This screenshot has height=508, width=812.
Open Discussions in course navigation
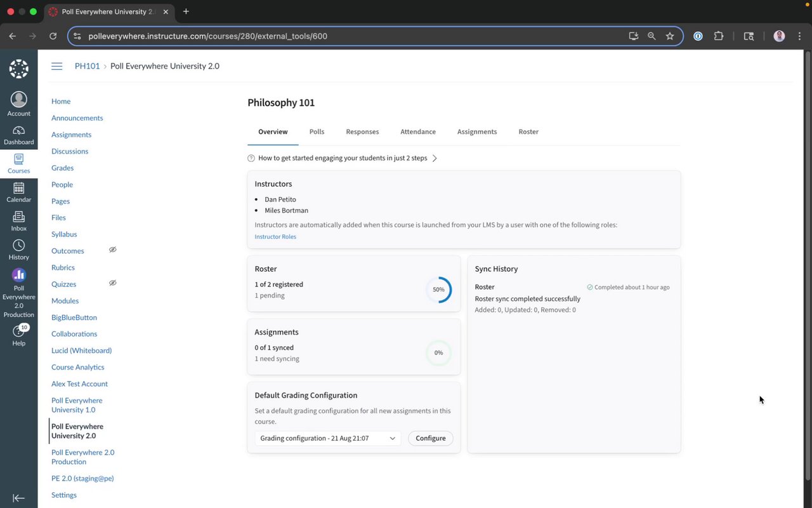coord(70,151)
